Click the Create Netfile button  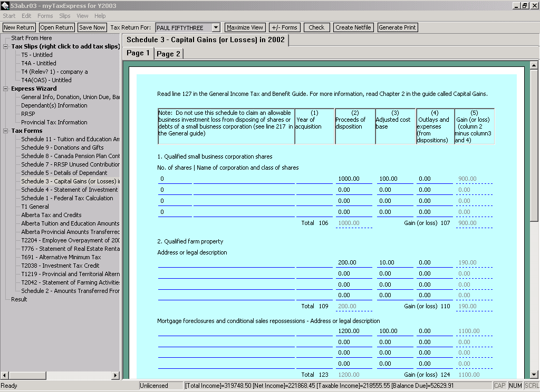click(x=353, y=27)
